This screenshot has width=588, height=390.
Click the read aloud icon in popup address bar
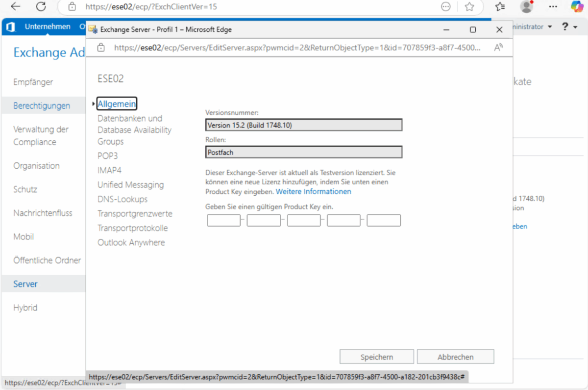pyautogui.click(x=498, y=48)
